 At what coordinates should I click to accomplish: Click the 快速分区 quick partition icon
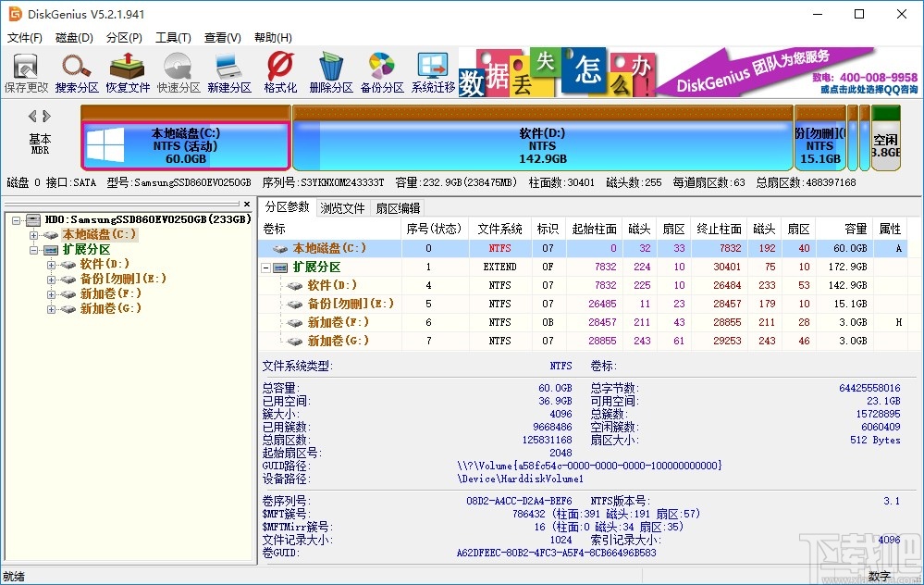(x=179, y=72)
